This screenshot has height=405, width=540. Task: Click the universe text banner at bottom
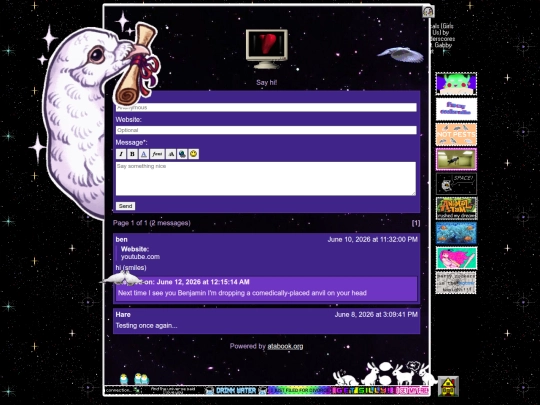(174, 390)
